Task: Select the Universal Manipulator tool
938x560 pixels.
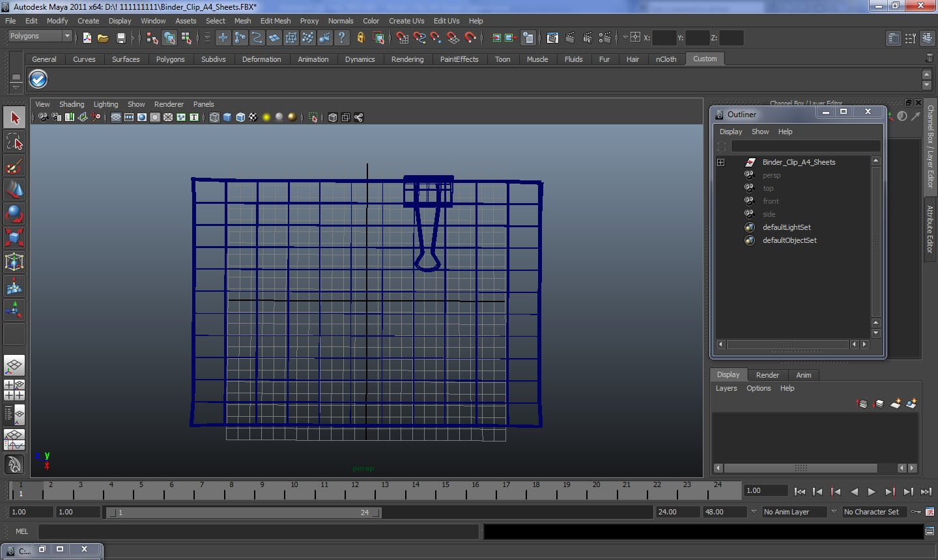Action: pos(14,262)
